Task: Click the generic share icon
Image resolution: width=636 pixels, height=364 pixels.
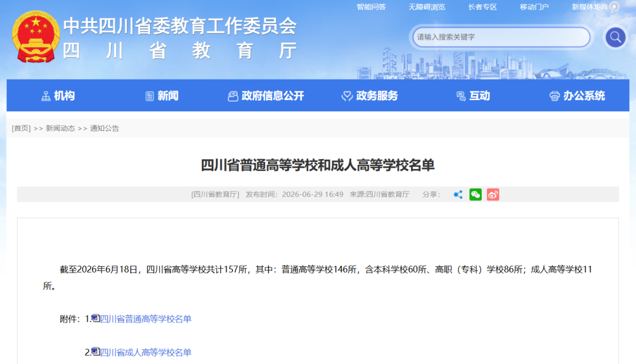Action: 458,195
